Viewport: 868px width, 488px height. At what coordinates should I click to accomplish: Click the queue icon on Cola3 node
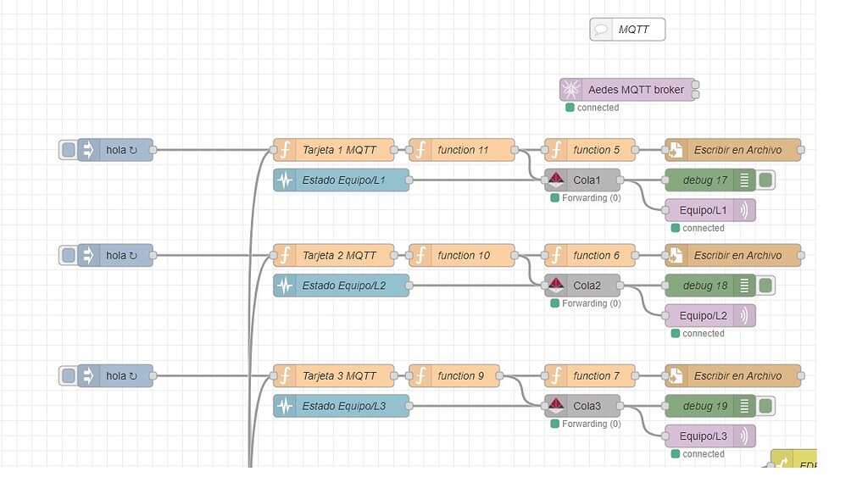click(555, 405)
